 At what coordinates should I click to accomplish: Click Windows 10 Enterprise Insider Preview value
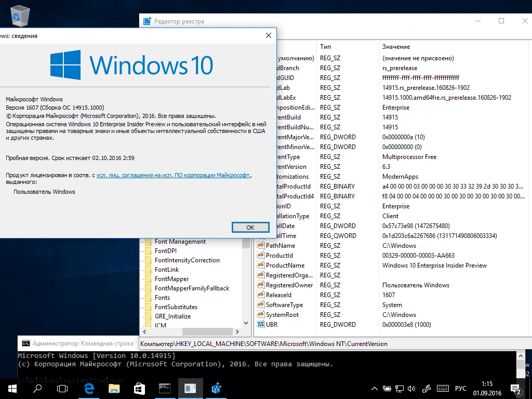point(434,265)
